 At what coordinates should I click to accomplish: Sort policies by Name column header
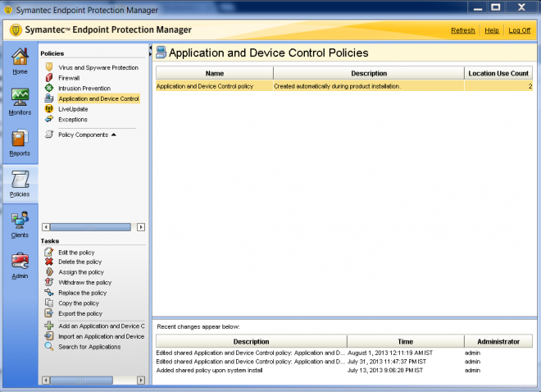pyautogui.click(x=215, y=73)
